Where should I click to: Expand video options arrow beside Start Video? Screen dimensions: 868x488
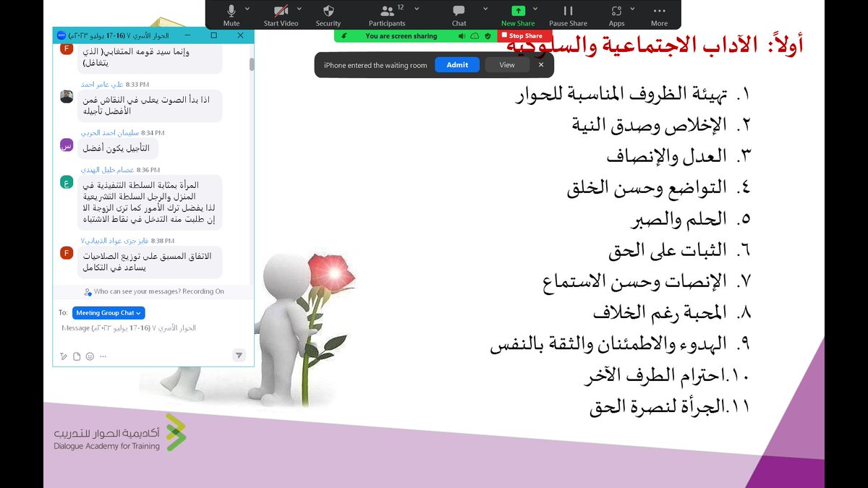[299, 9]
